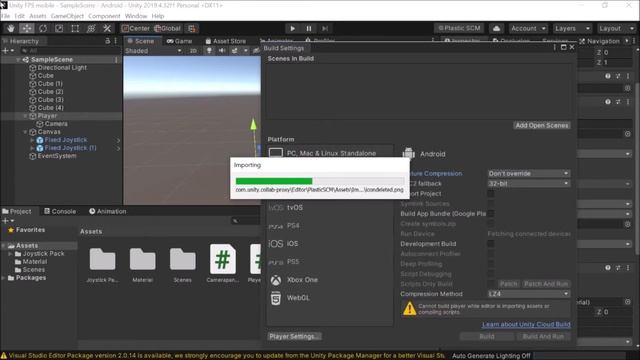Open Account dropdown
640x360 pixels.
(528, 28)
